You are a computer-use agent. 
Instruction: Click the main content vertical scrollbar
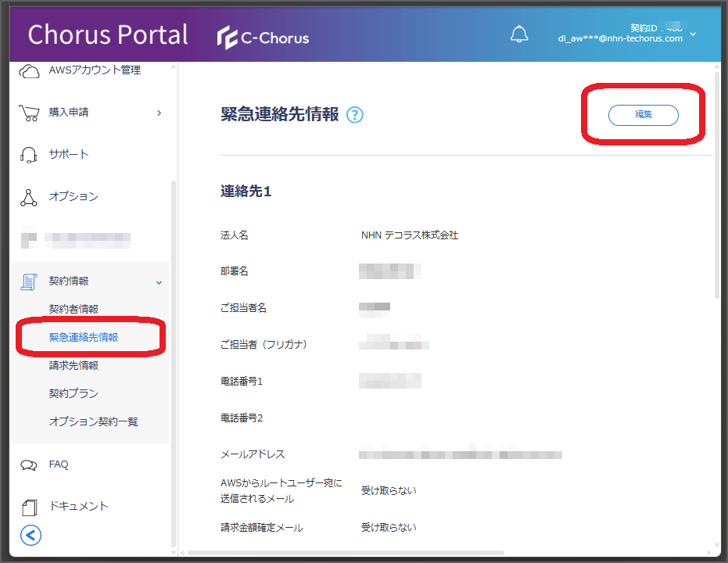[x=717, y=185]
